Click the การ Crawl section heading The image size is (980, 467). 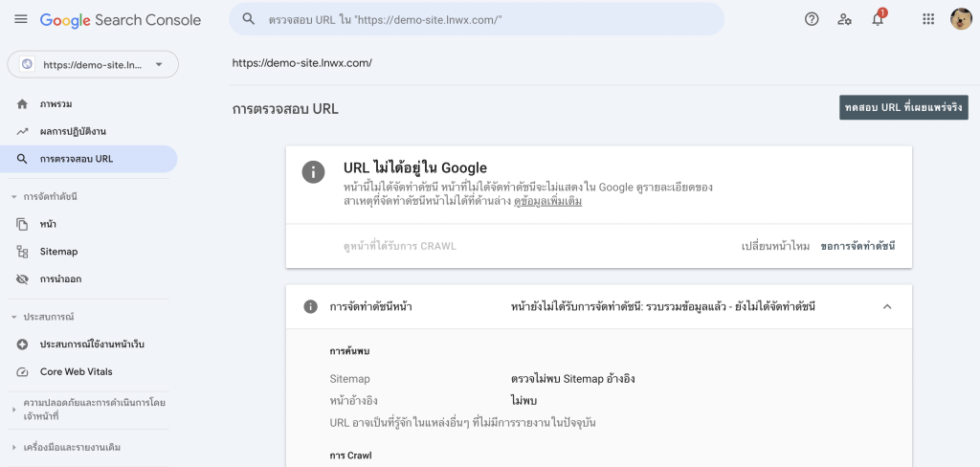(x=350, y=456)
